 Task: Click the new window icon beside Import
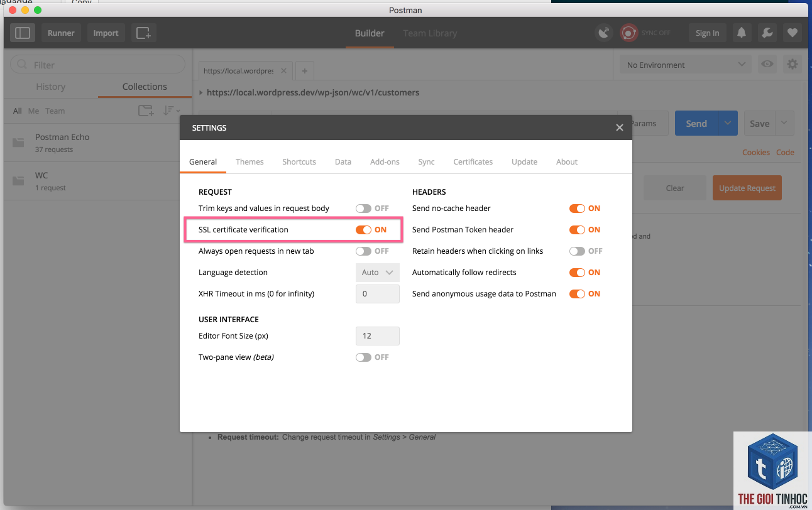point(144,33)
